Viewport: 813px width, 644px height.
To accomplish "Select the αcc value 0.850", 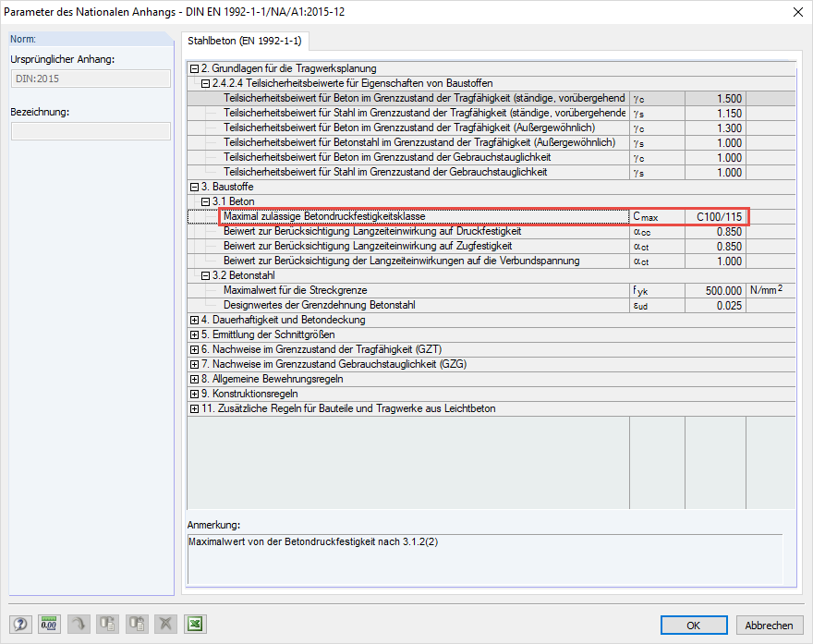I will (715, 232).
